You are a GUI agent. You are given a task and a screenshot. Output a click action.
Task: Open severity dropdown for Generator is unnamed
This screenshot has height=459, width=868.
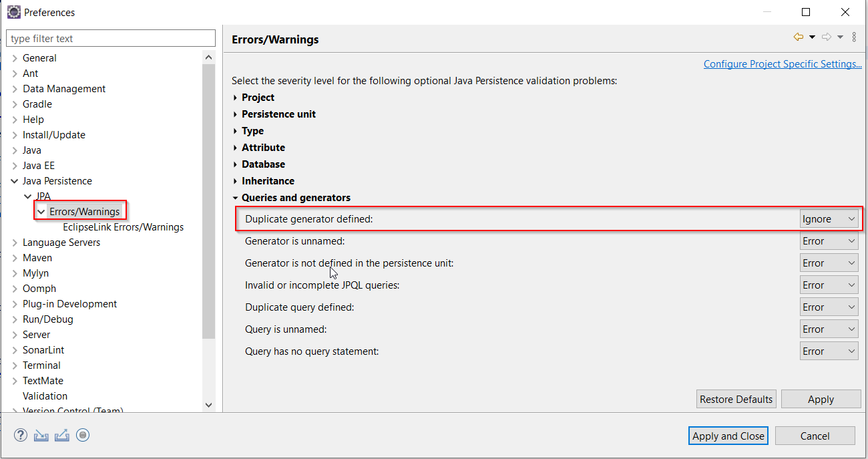point(829,241)
